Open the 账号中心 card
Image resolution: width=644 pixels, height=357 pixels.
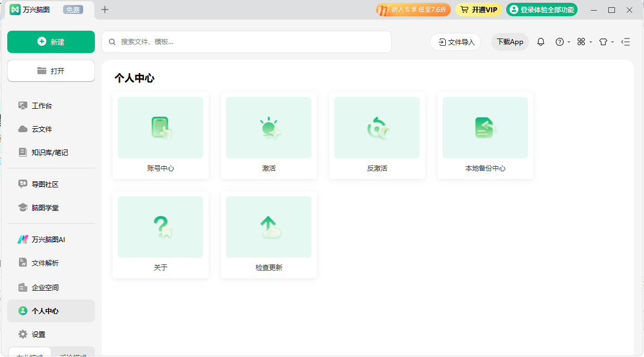click(x=161, y=136)
